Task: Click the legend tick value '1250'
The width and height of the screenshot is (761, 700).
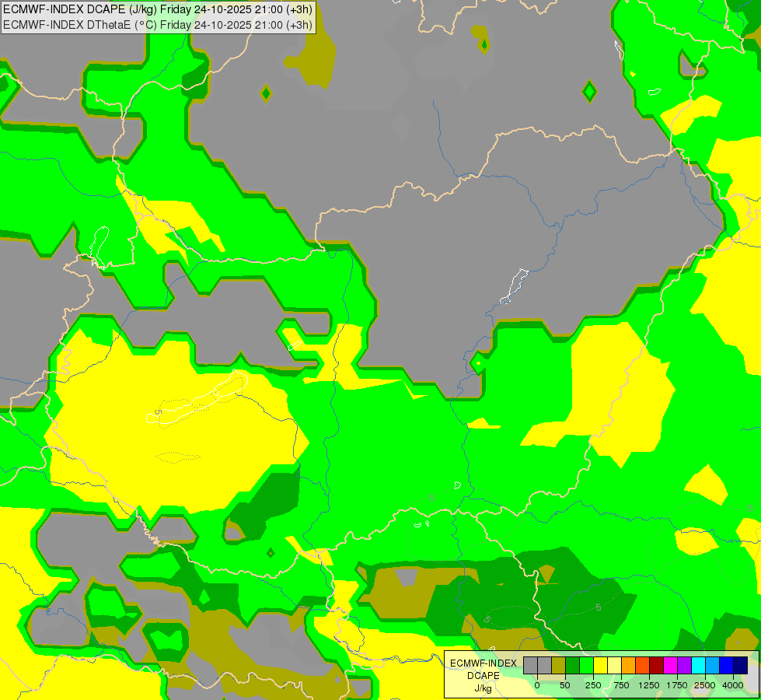Action: click(x=649, y=685)
